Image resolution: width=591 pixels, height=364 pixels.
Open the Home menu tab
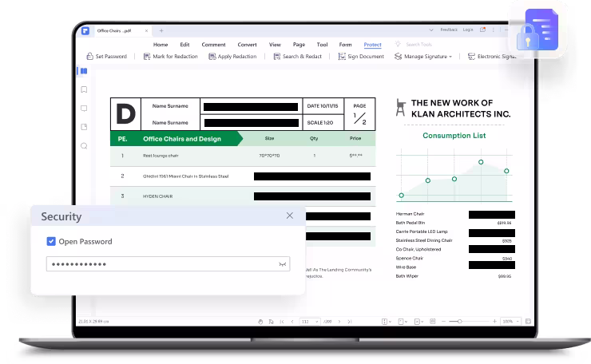[x=161, y=45]
